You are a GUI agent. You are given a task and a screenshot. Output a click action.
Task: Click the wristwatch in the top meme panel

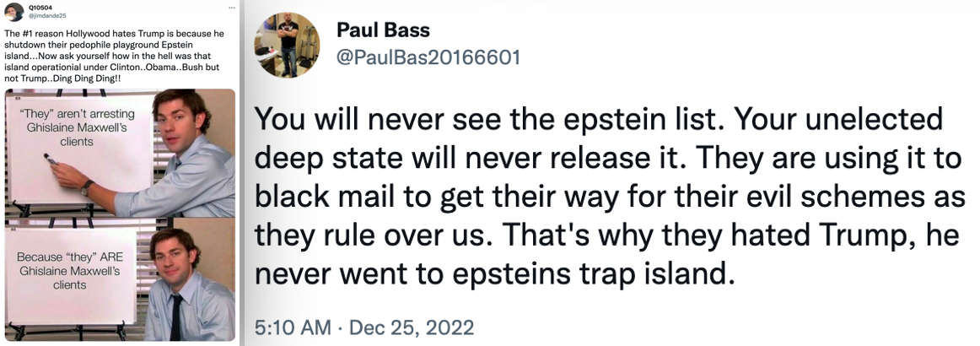pos(86,187)
